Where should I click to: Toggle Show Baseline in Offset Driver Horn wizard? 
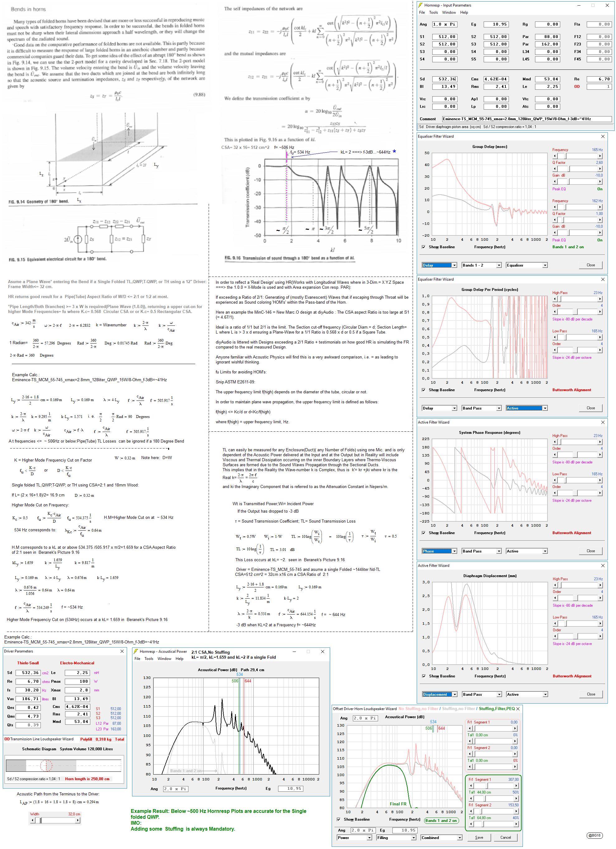[x=338, y=819]
